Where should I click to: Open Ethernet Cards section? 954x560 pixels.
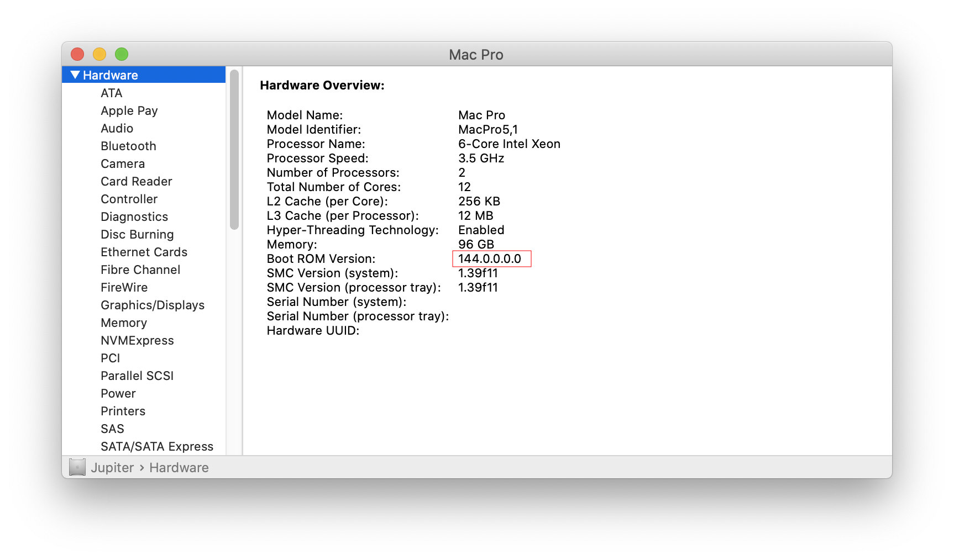(144, 252)
